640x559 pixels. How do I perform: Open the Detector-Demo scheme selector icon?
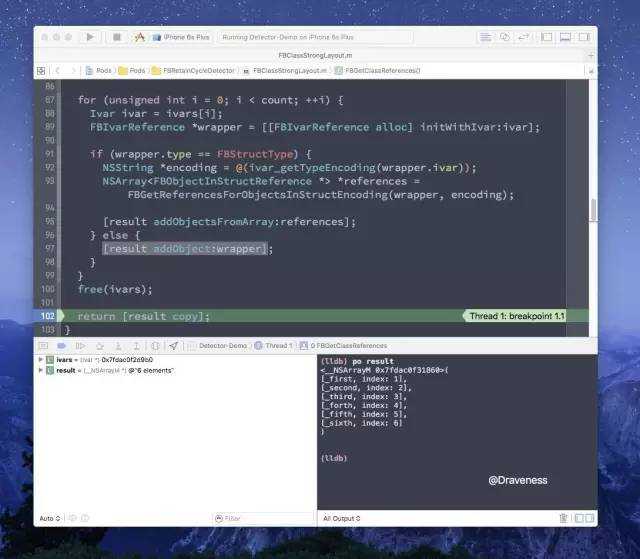coord(140,37)
